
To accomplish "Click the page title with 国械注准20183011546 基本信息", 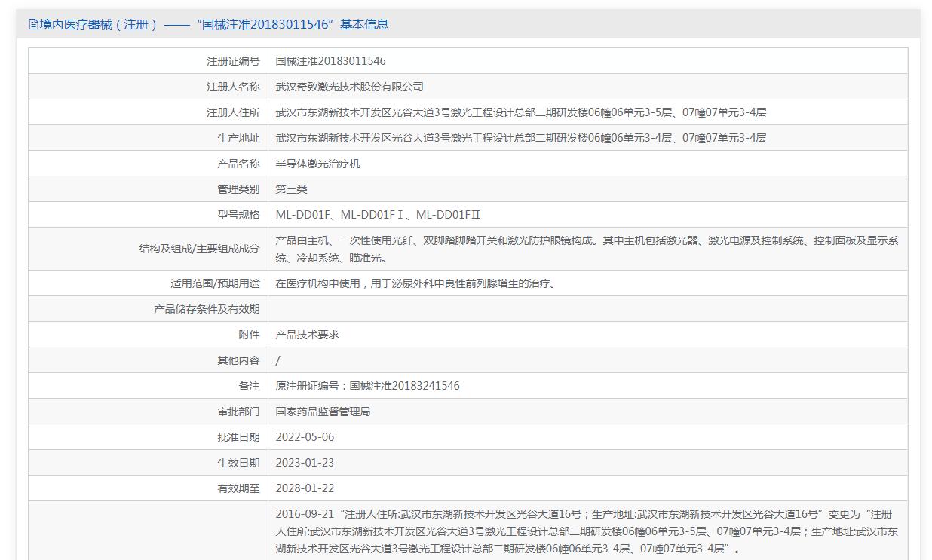I will click(x=214, y=24).
